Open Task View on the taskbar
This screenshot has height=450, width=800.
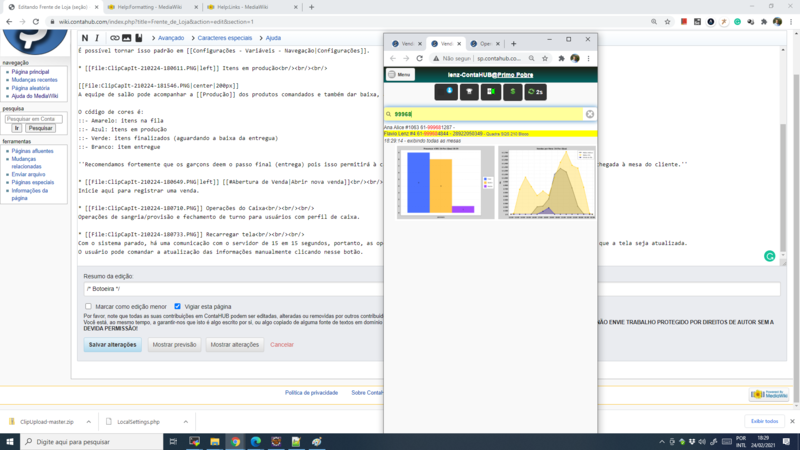[x=173, y=442]
